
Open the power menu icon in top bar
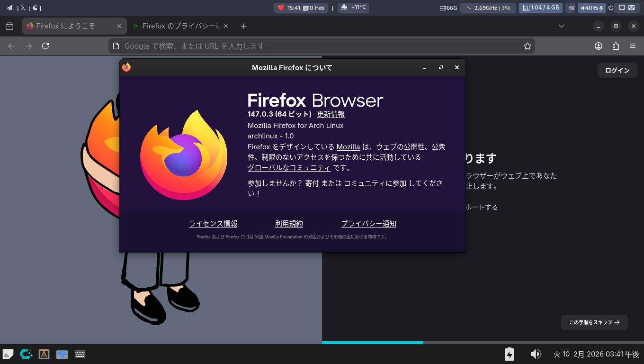[611, 8]
